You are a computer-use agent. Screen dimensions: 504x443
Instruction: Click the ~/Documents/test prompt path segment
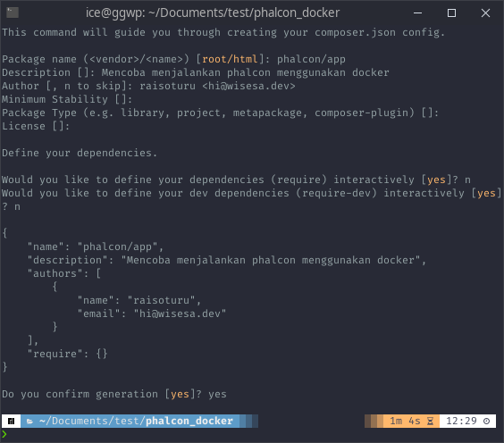92,421
